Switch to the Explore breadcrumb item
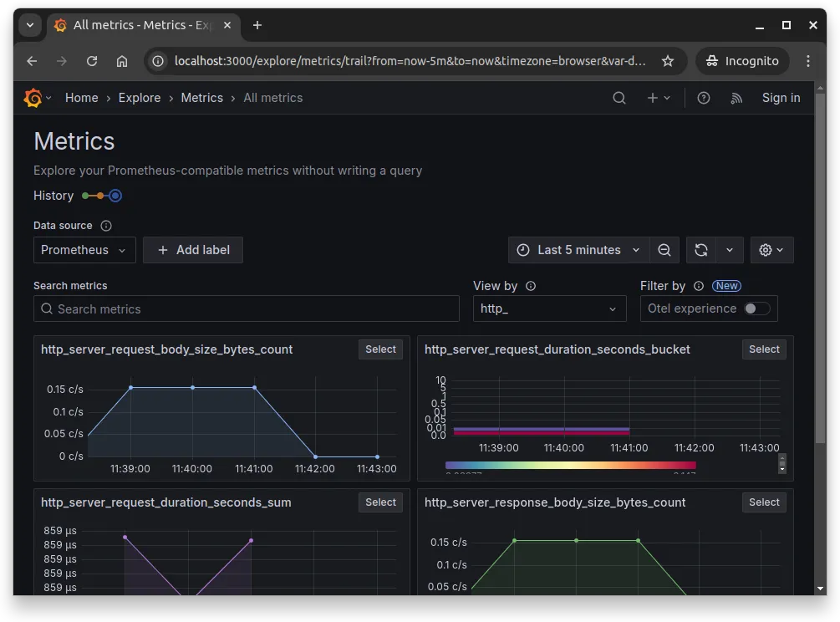The height and width of the screenshot is (622, 840). (140, 98)
